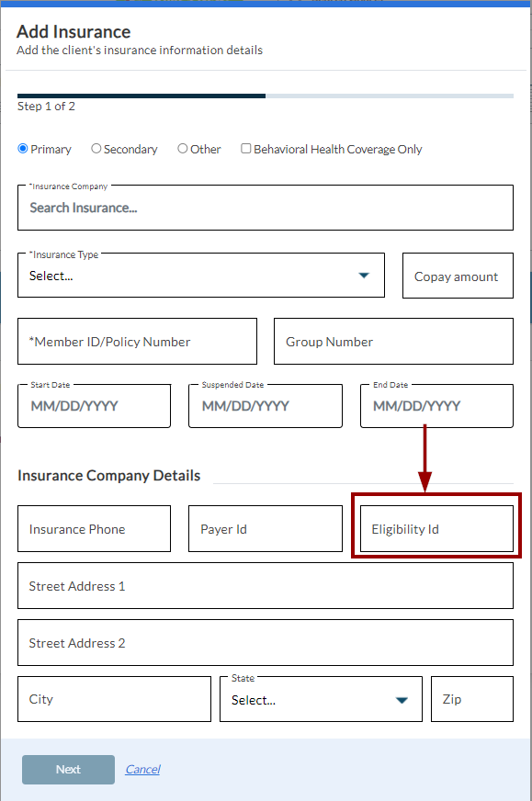Expand the State dropdown arrow
This screenshot has width=532, height=801.
point(402,700)
